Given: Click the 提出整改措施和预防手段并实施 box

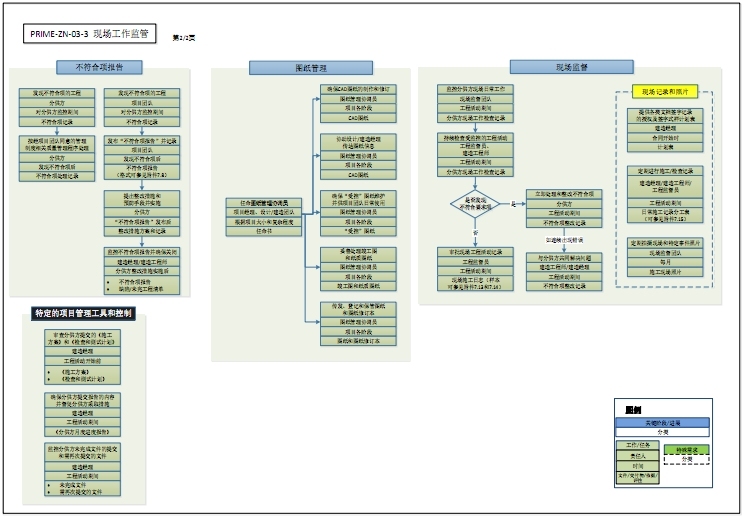Looking at the screenshot, I should pyautogui.click(x=142, y=199).
